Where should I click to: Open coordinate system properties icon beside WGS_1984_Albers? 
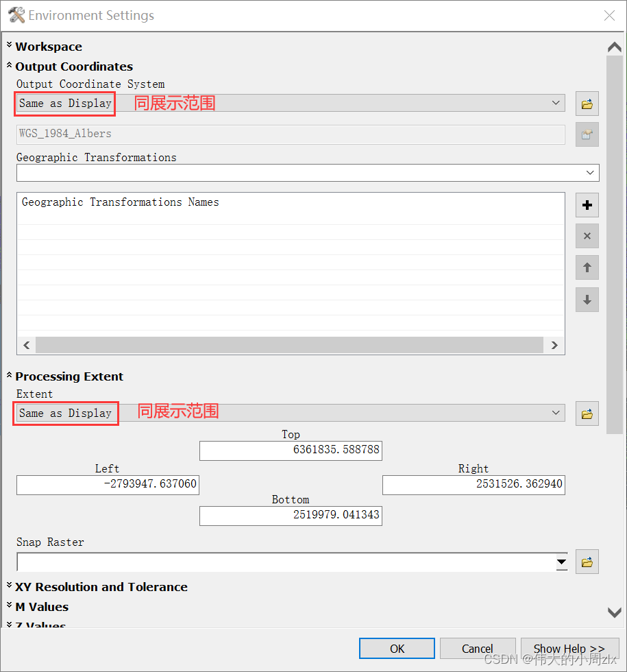(587, 134)
